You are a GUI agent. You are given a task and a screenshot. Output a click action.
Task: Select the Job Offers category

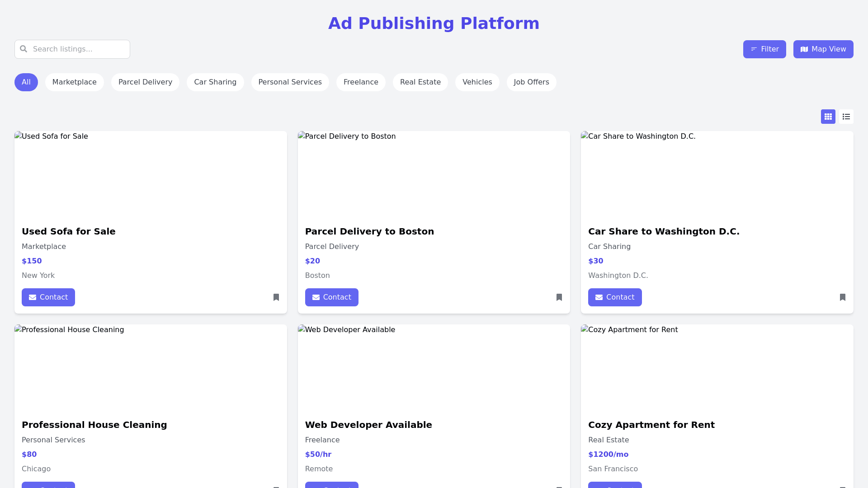[x=531, y=82]
